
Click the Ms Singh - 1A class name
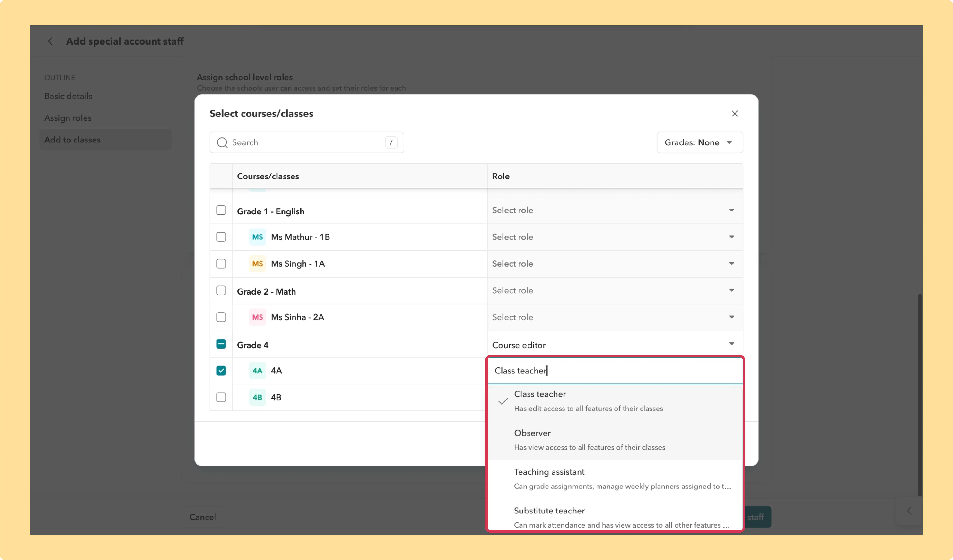tap(298, 264)
